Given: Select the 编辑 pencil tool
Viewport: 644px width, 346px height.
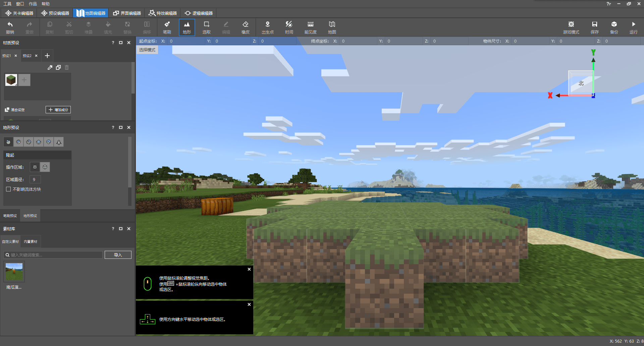Looking at the screenshot, I should point(226,27).
